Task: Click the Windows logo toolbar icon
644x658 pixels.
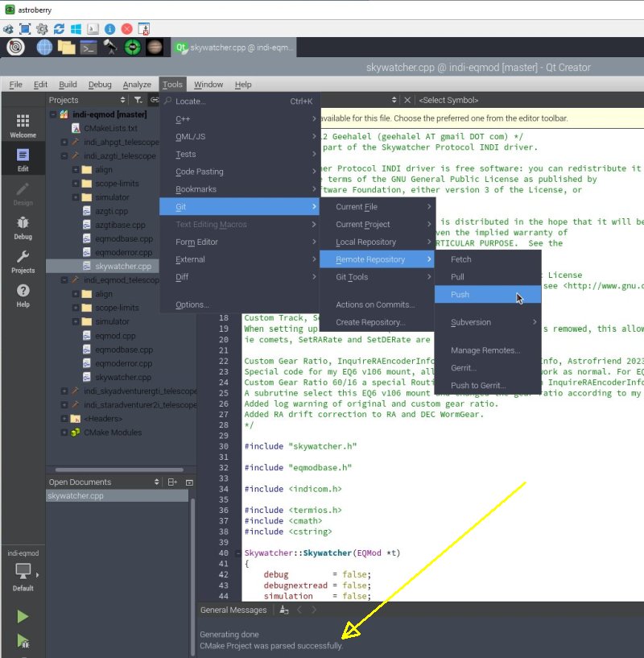Action: click(x=76, y=29)
